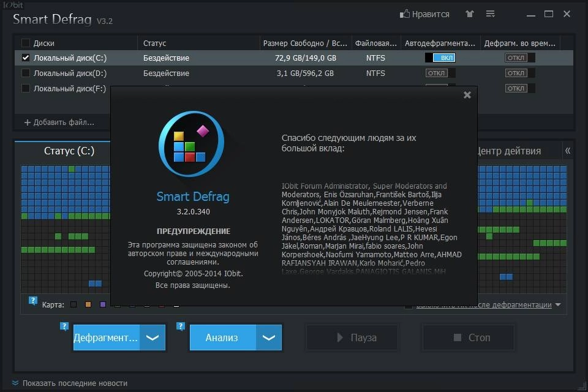Click the plus icon of Добавить файл

point(28,123)
